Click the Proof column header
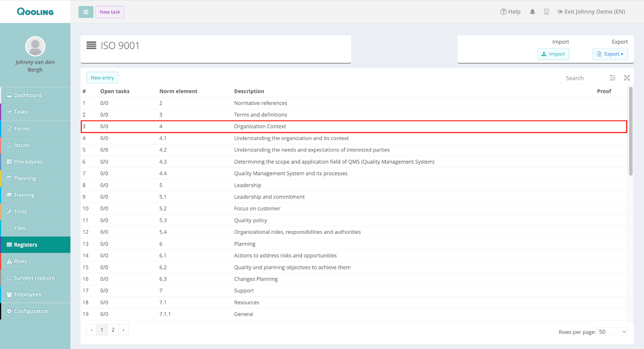 pos(604,91)
